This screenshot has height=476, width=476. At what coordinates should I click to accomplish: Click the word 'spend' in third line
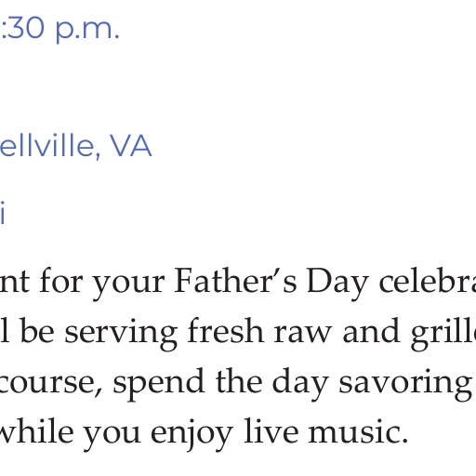pos(158,384)
